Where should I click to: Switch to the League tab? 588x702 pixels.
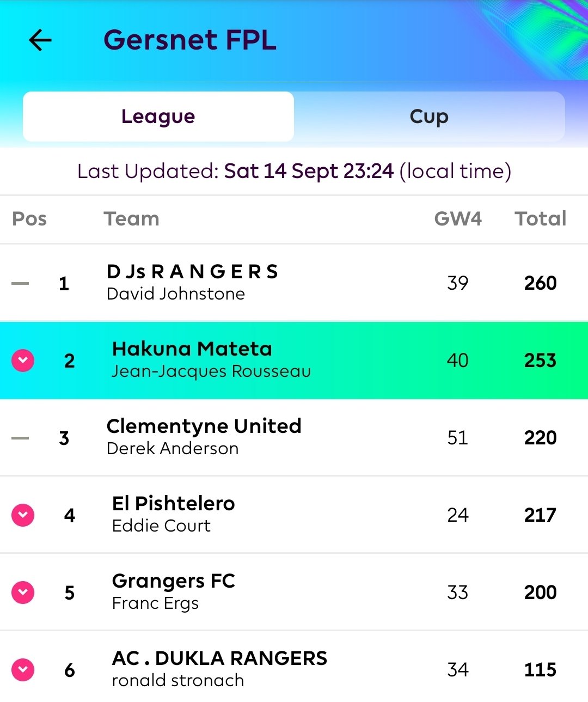[x=158, y=117]
